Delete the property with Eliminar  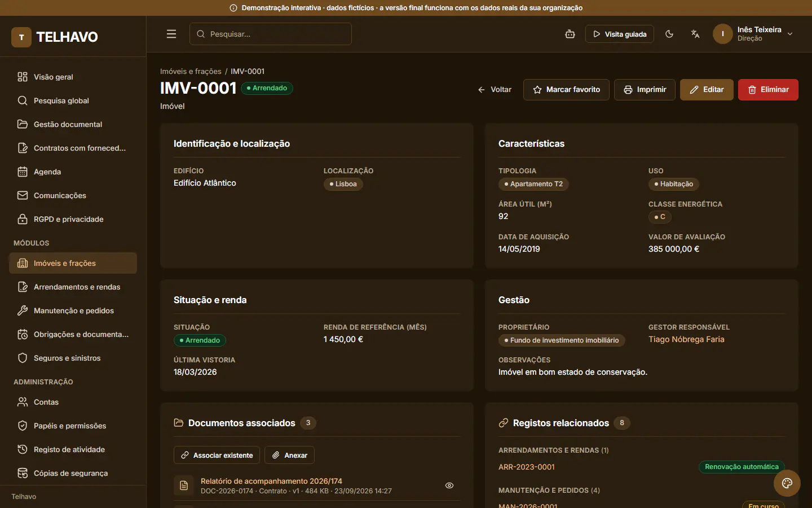768,90
